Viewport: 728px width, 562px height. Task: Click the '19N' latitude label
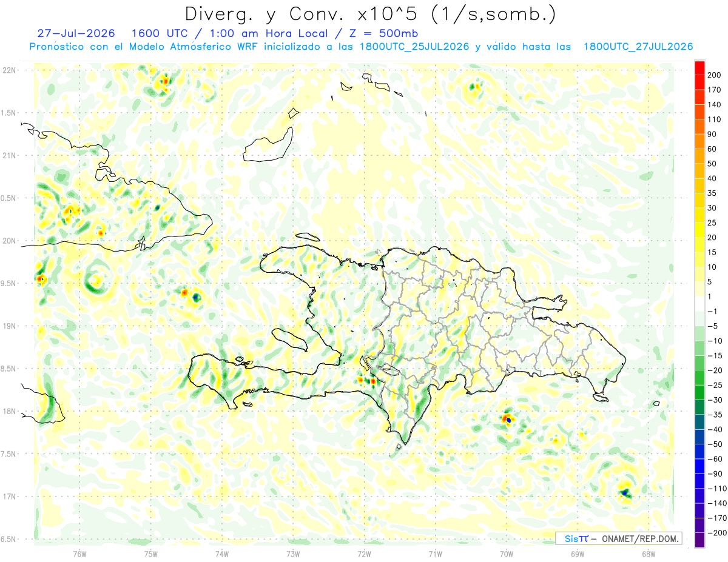click(x=10, y=326)
